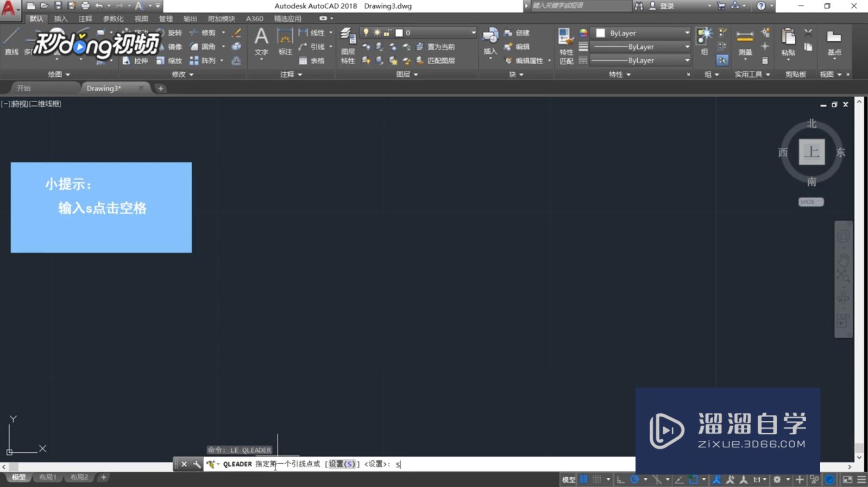Toggle annotation objects visibility in status bar
This screenshot has height=487, width=868.
pyautogui.click(x=716, y=479)
